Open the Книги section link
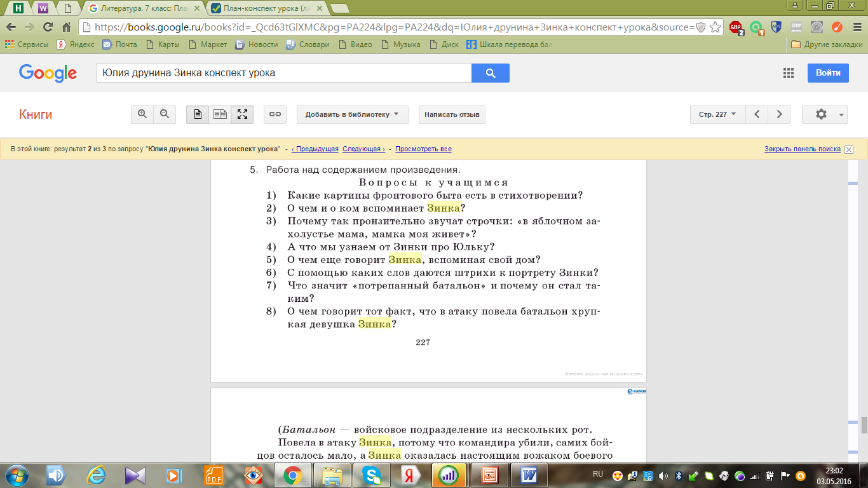Viewport: 868px width, 488px height. click(36, 114)
